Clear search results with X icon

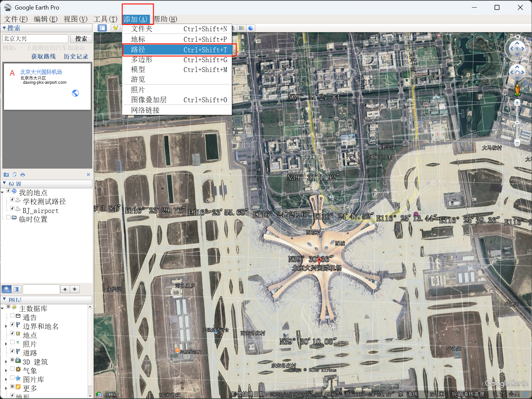pos(88,175)
